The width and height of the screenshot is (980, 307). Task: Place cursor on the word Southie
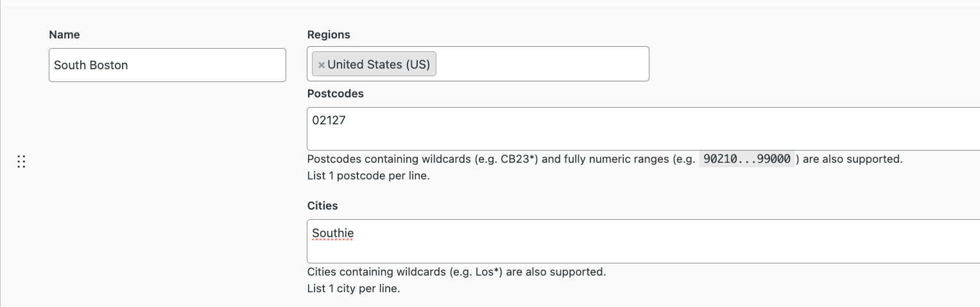tap(332, 233)
